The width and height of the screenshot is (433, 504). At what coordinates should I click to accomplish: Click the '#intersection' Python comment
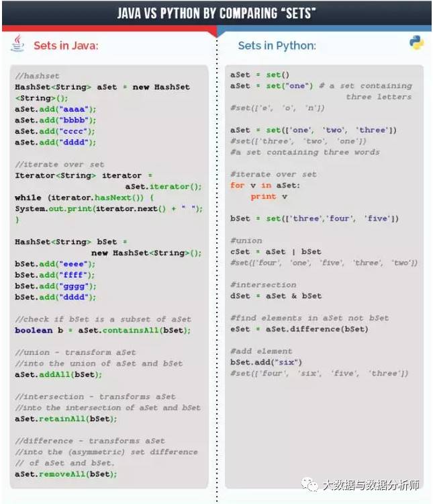pyautogui.click(x=263, y=285)
